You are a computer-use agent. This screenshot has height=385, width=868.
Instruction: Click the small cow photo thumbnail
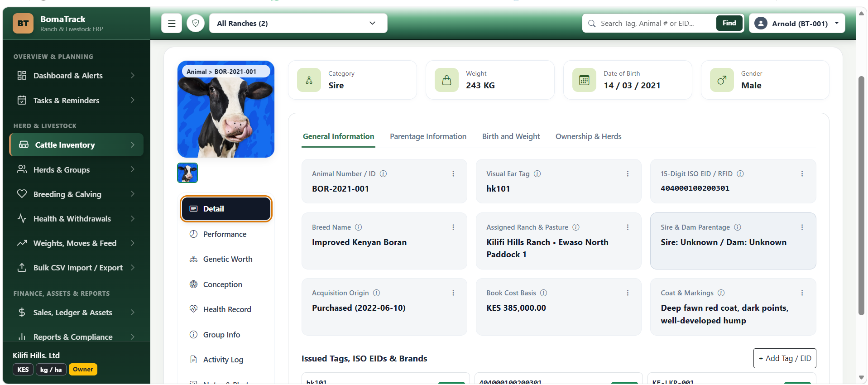tap(187, 173)
